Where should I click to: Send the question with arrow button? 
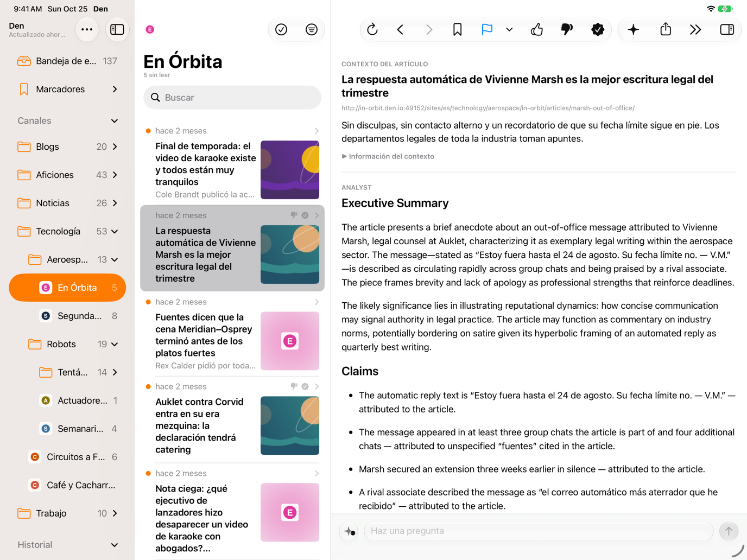point(729,531)
